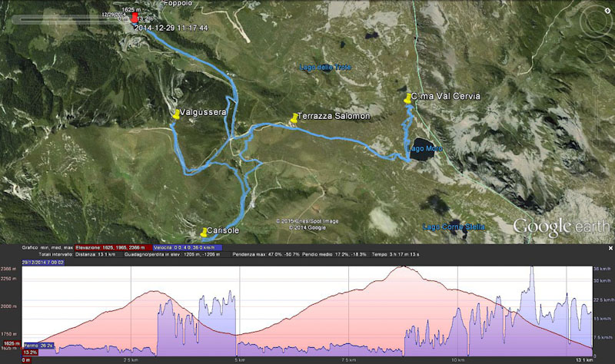Click the Foppolo town label
615x364 pixels.
click(178, 3)
